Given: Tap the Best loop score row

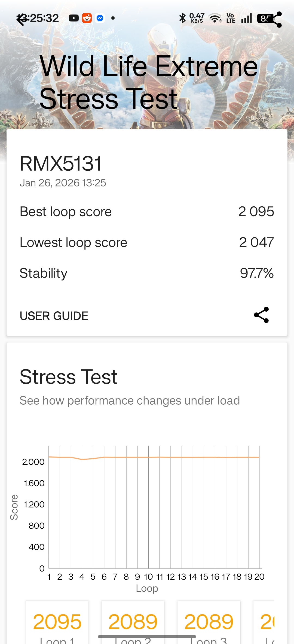Looking at the screenshot, I should click(147, 212).
